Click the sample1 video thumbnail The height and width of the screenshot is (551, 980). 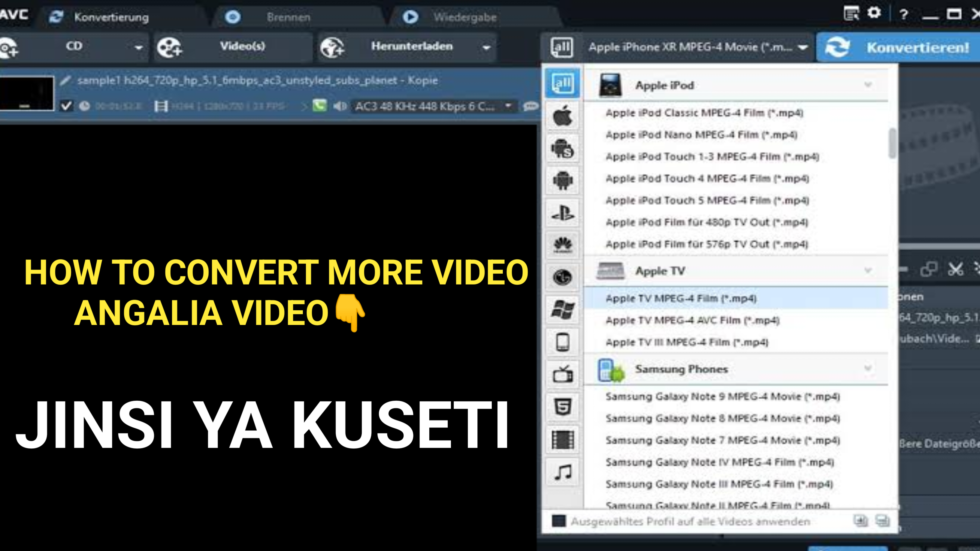click(x=27, y=93)
